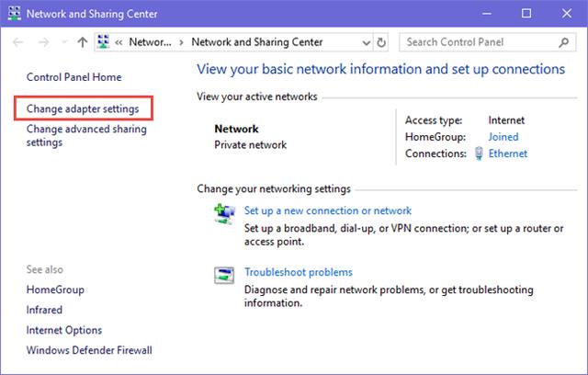
Task: Click the Ethernet connection plug icon
Action: (480, 153)
